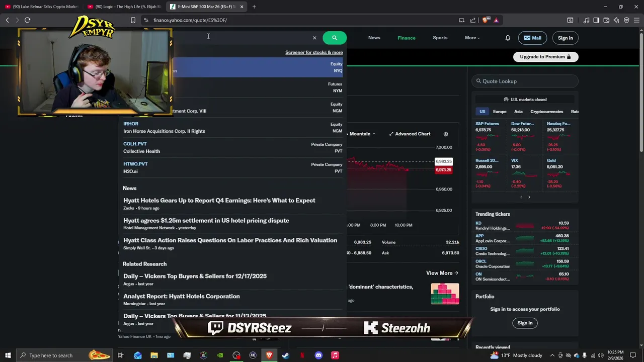
Task: Open the S&P Futures market card
Action: click(x=489, y=136)
